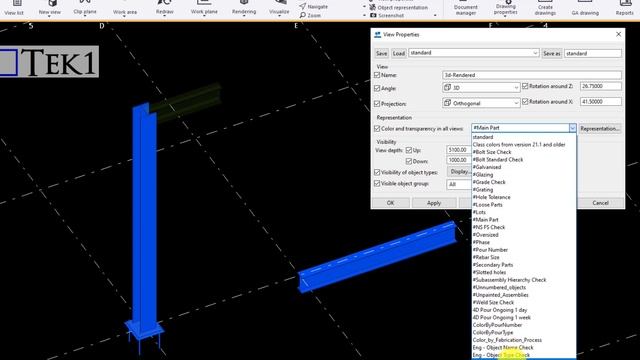Click the Rotation around Z value field
The image size is (640, 360).
click(x=600, y=86)
